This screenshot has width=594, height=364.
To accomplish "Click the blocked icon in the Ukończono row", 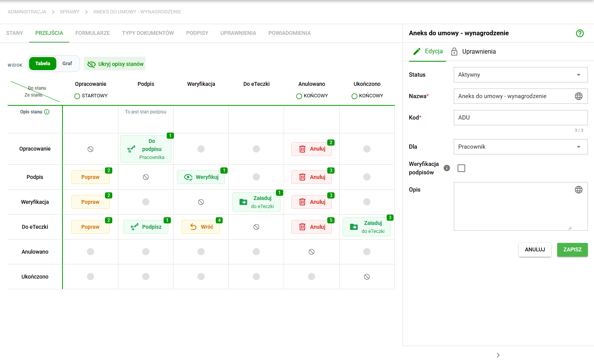I will pyautogui.click(x=367, y=277).
